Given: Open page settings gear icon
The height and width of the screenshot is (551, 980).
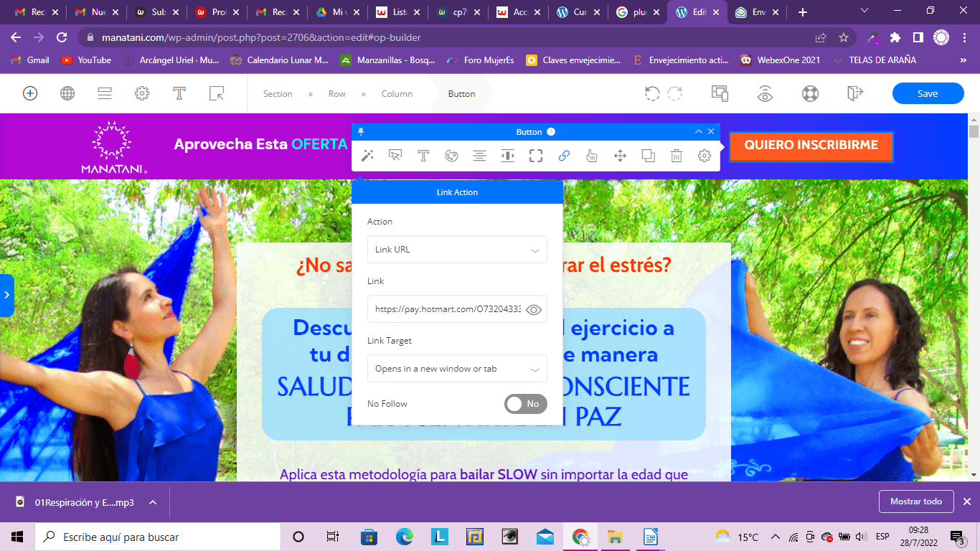Looking at the screenshot, I should click(142, 93).
